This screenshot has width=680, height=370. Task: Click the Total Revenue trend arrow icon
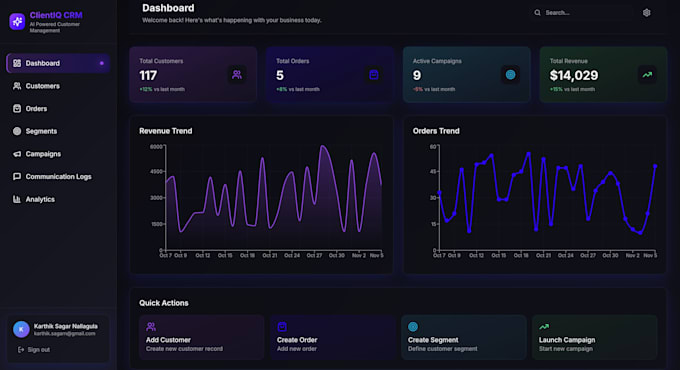647,75
